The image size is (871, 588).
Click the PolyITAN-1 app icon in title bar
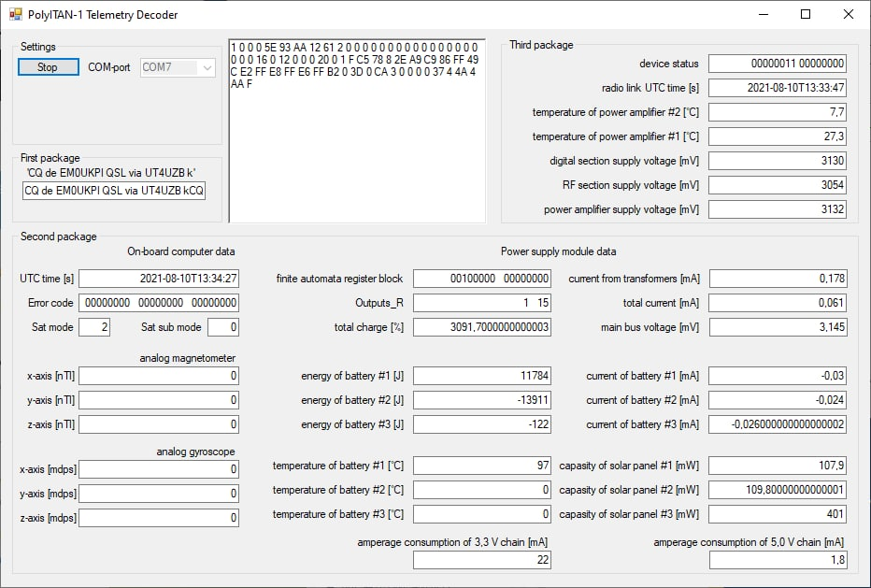pos(15,15)
